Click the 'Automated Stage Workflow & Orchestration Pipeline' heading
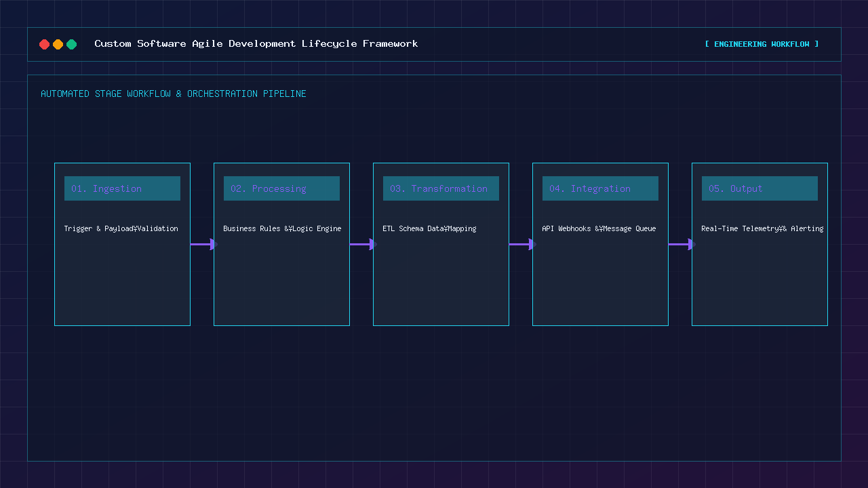Image resolution: width=868 pixels, height=488 pixels. click(174, 94)
